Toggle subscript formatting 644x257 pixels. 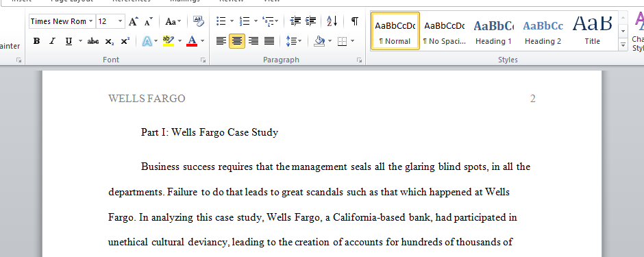(109, 41)
